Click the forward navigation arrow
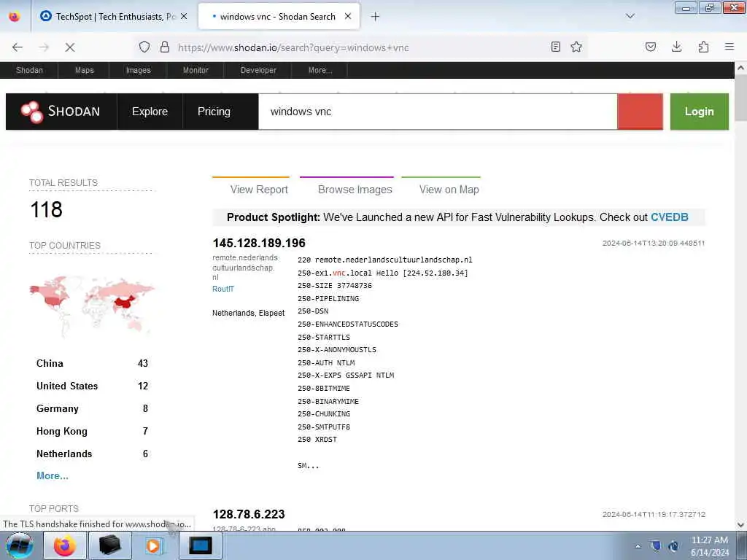 44,47
